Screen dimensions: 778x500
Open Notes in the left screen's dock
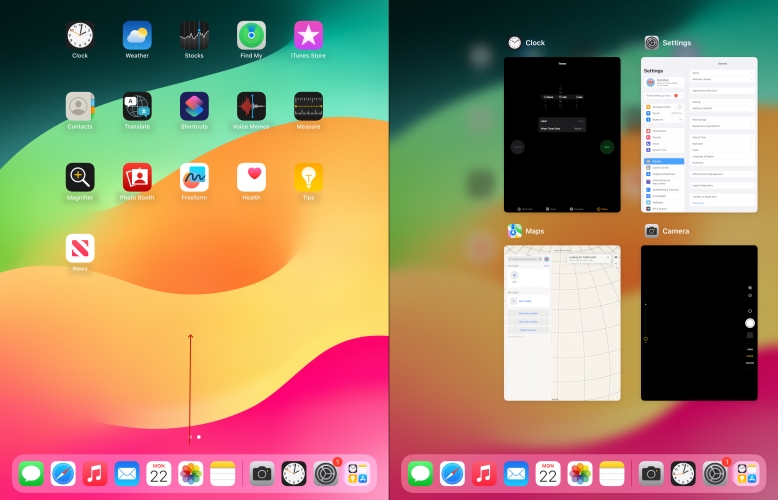[222, 474]
